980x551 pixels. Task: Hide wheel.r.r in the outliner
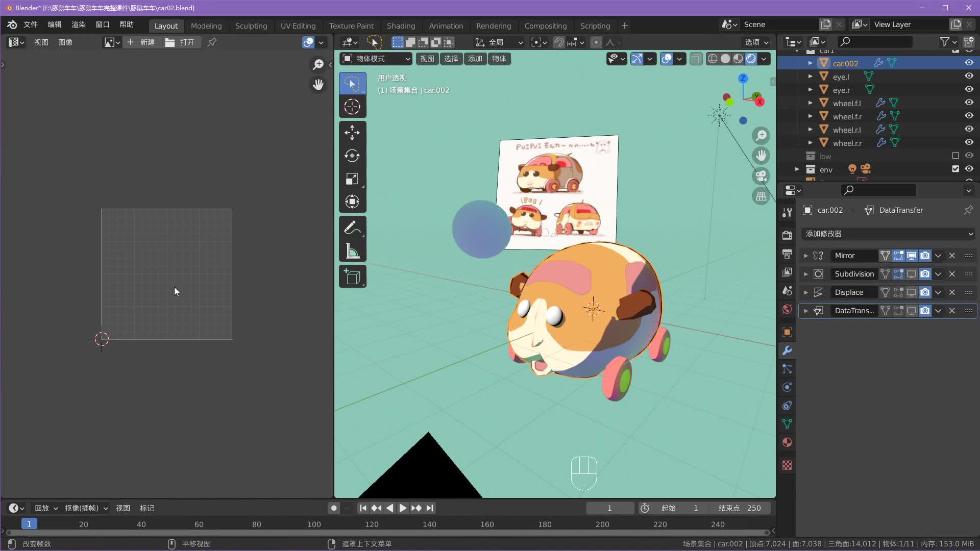[969, 142]
